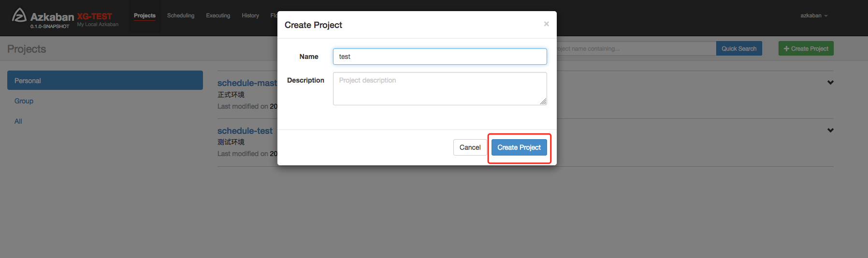Viewport: 868px width, 258px height.
Task: Go to the Scheduling tab
Action: point(181,16)
